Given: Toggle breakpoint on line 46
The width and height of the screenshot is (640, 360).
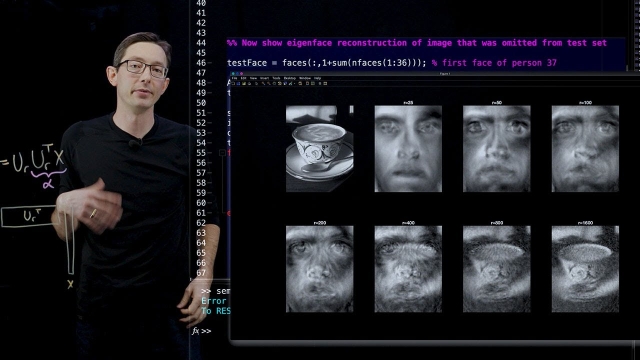Looking at the screenshot, I should tap(209, 63).
